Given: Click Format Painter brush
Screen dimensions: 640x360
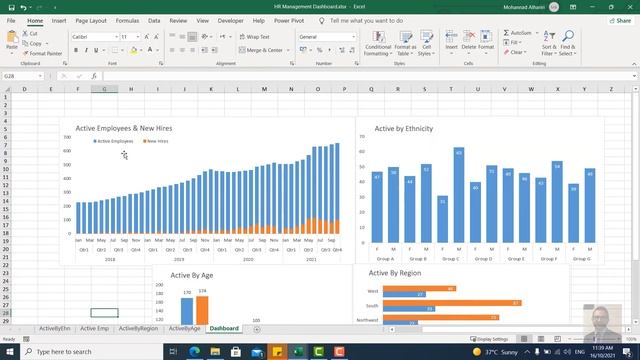Looking at the screenshot, I should [x=25, y=53].
